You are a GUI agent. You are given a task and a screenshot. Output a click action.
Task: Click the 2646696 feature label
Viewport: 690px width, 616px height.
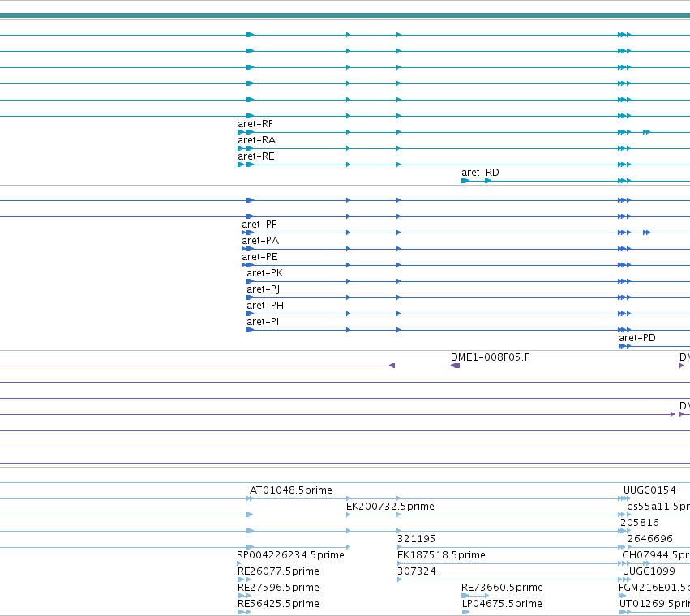650,540
